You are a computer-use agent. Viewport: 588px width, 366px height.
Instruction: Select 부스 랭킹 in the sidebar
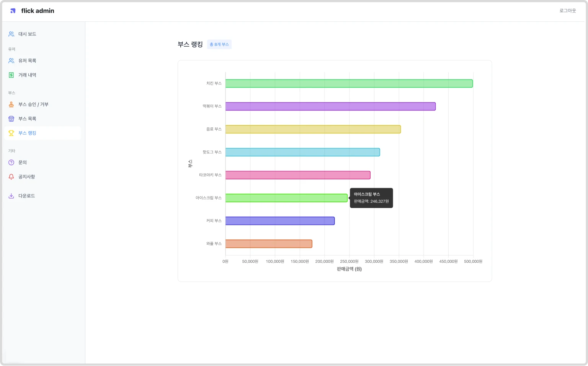tap(42, 133)
